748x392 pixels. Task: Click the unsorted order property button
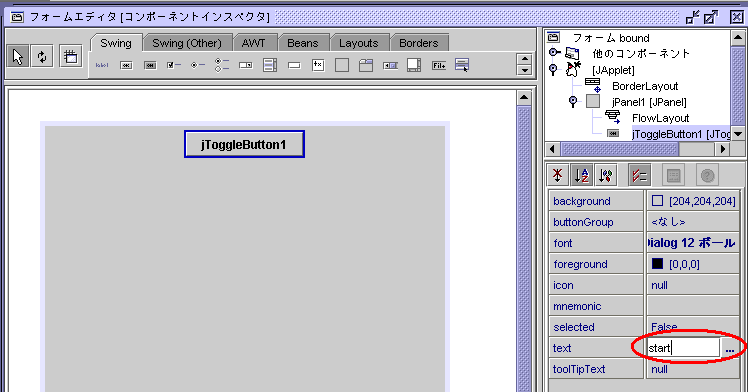click(x=557, y=175)
